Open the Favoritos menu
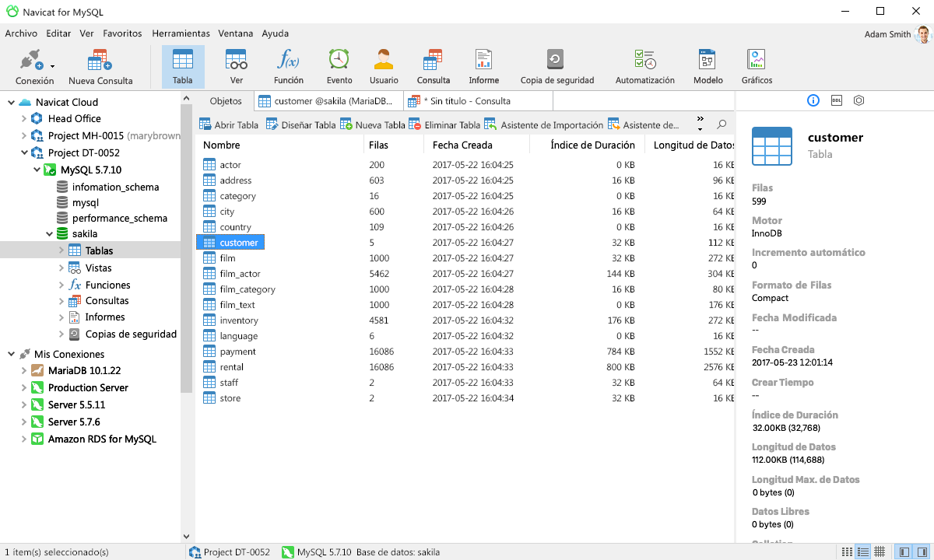 point(122,33)
